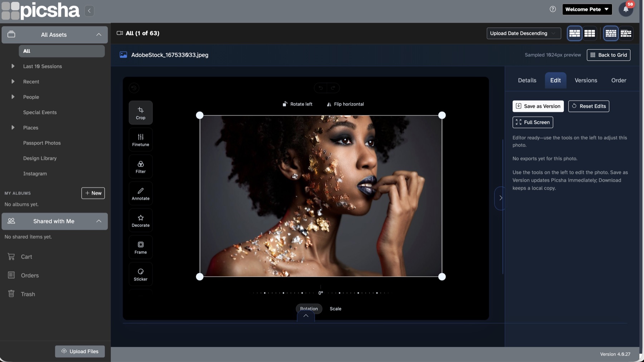The image size is (644, 362).
Task: Select the Rotation mode tab
Action: 309,308
